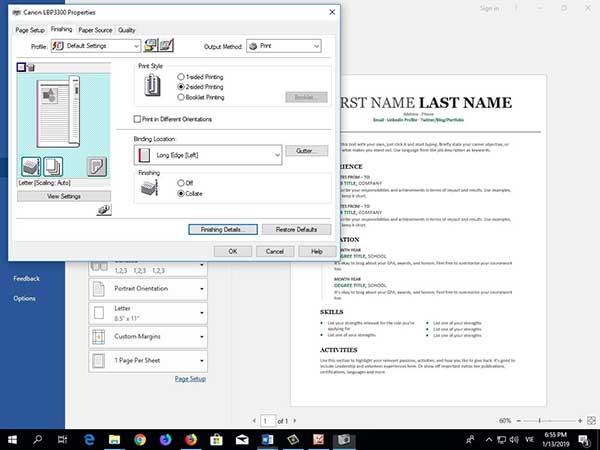Set Finishing to Collate
The height and width of the screenshot is (450, 600).
tap(190, 194)
